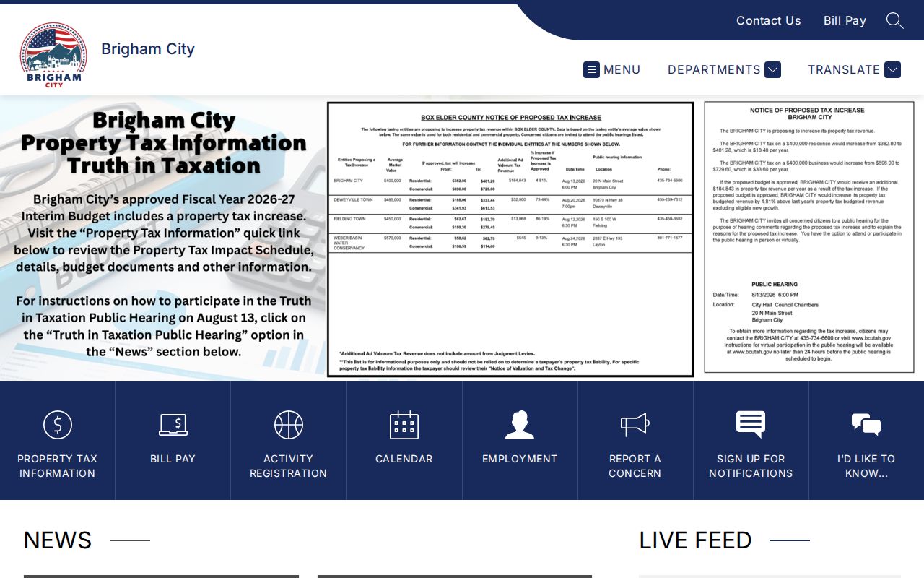Click the Employment person icon
The width and height of the screenshot is (924, 578).
pos(520,425)
